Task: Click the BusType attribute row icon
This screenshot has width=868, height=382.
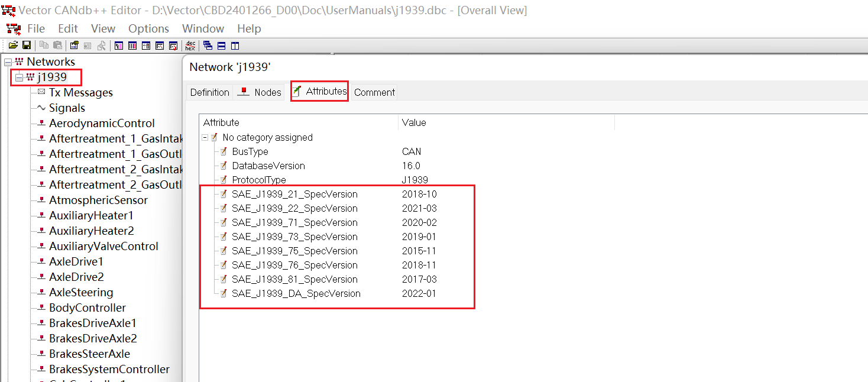Action: click(x=224, y=151)
